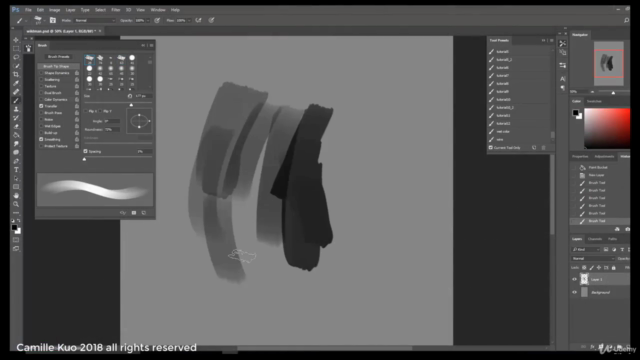Enable Texture checkbox
Image resolution: width=640 pixels, height=360 pixels.
[x=41, y=86]
